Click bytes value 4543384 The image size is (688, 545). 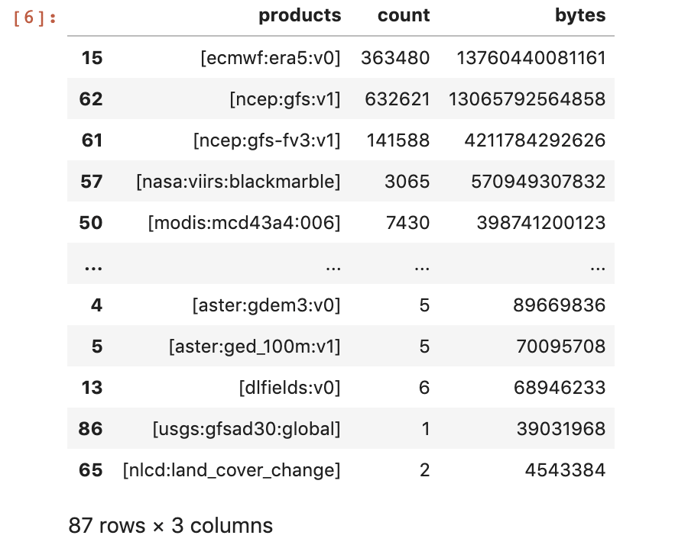tap(565, 470)
